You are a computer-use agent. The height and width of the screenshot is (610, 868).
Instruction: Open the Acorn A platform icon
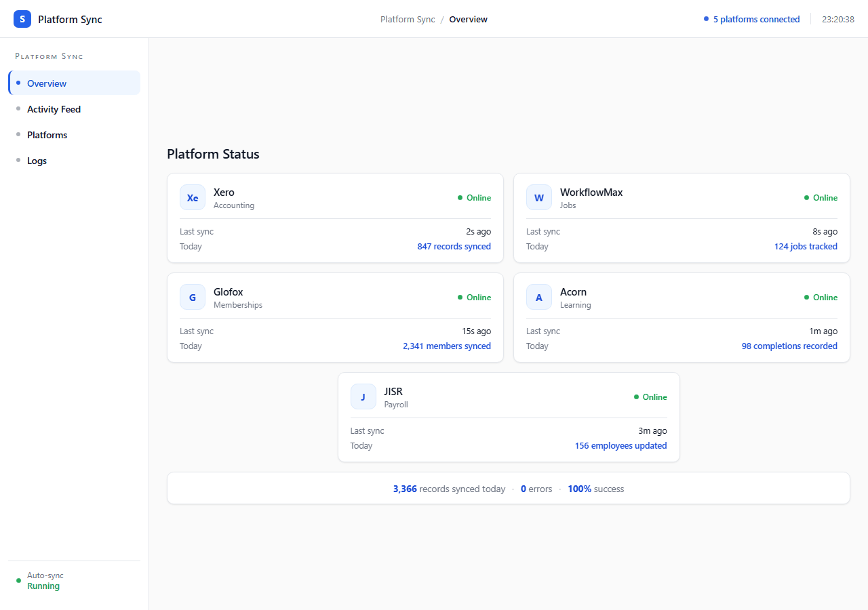[x=539, y=298]
